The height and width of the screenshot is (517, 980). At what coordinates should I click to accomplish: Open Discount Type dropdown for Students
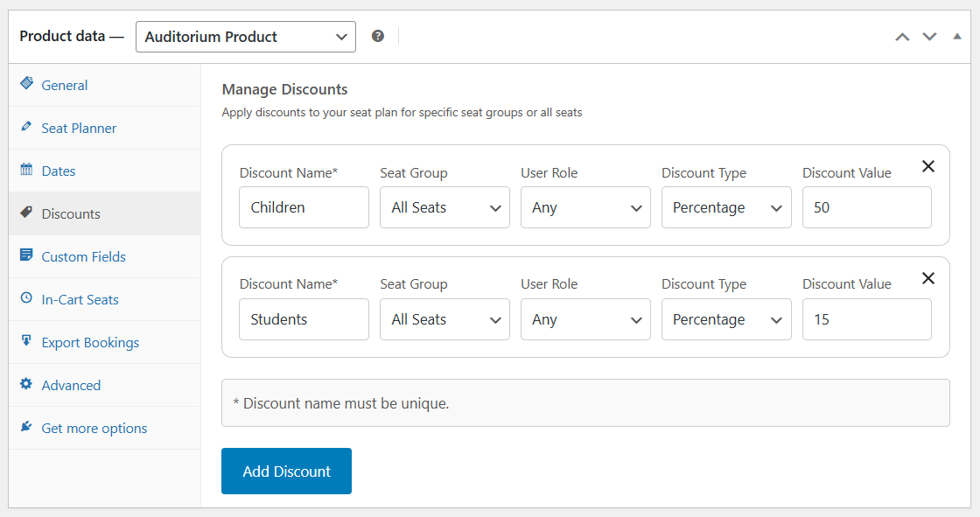[726, 320]
